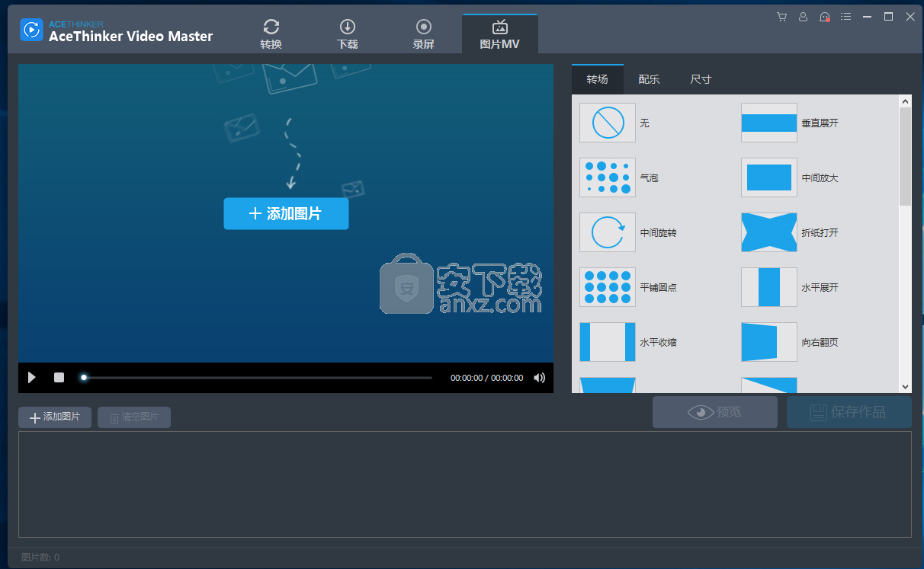The height and width of the screenshot is (569, 924).
Task: Switch to the 转换 convert tab
Action: (x=271, y=34)
